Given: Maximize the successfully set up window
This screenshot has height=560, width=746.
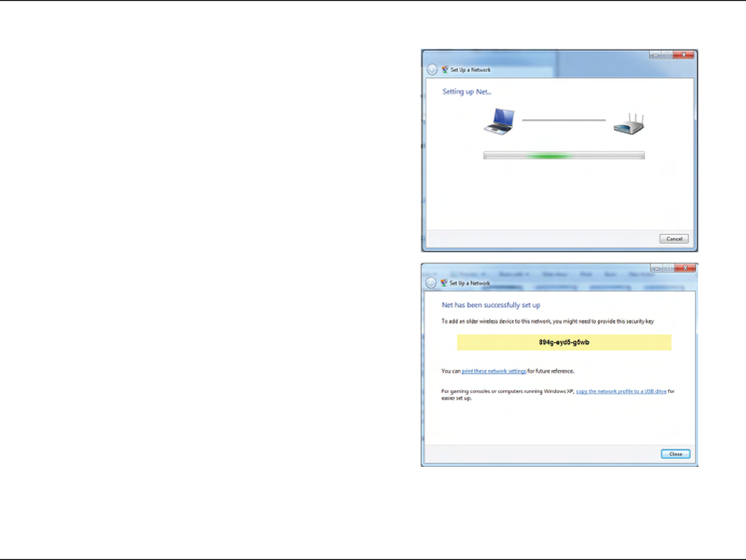Looking at the screenshot, I should click(x=669, y=268).
